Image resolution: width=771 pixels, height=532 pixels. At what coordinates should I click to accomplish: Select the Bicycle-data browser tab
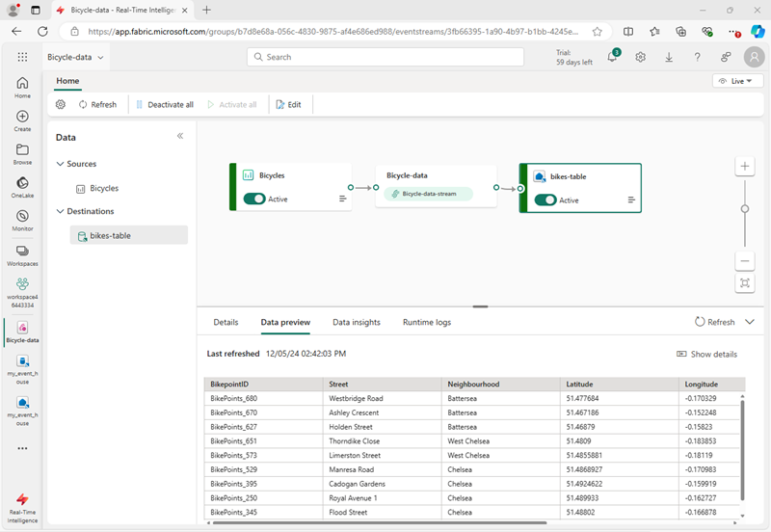tap(122, 10)
